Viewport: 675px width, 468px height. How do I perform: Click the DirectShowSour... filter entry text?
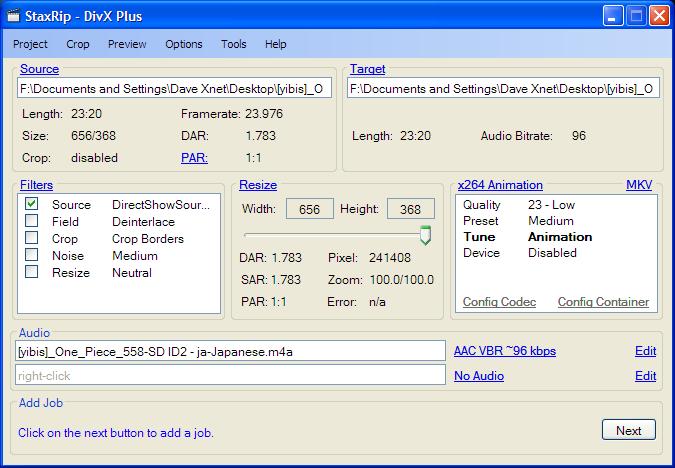pyautogui.click(x=161, y=205)
